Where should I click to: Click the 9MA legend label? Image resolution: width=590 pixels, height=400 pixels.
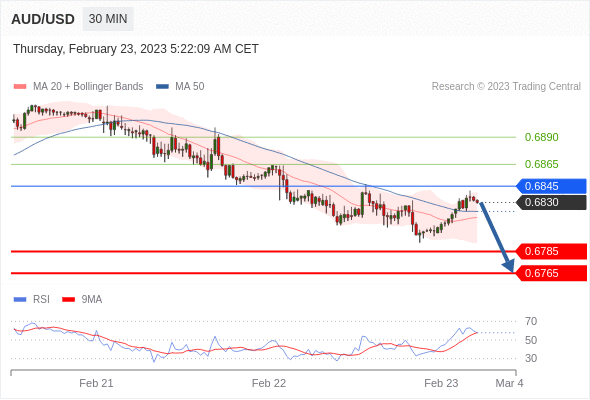[x=92, y=300]
